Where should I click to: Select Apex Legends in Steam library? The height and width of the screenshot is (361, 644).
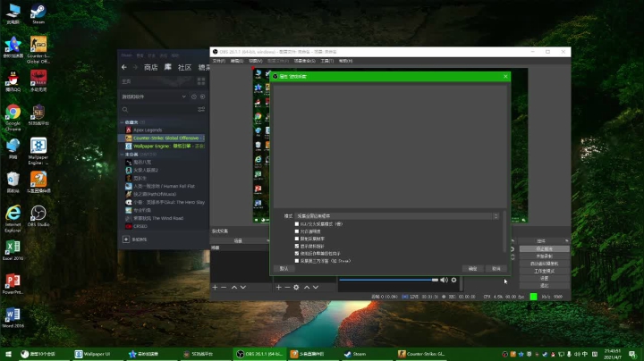click(x=148, y=130)
